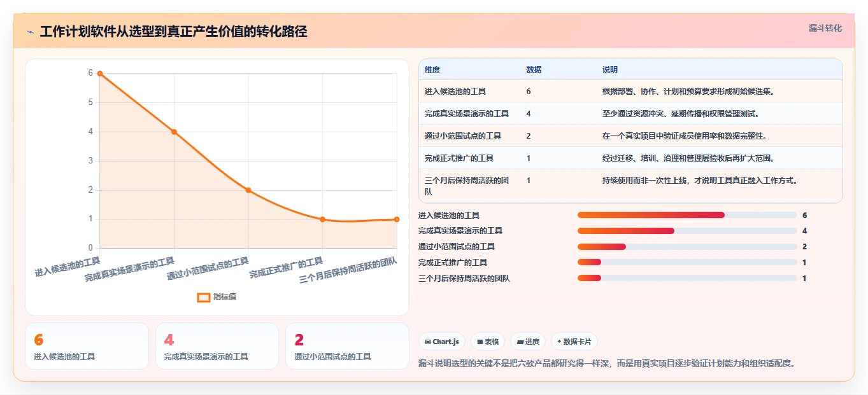Viewport: 868px width, 395px height.
Task: Click the page title 工作计划软件从选型到真正产生价值的转化路径
Action: point(173,32)
